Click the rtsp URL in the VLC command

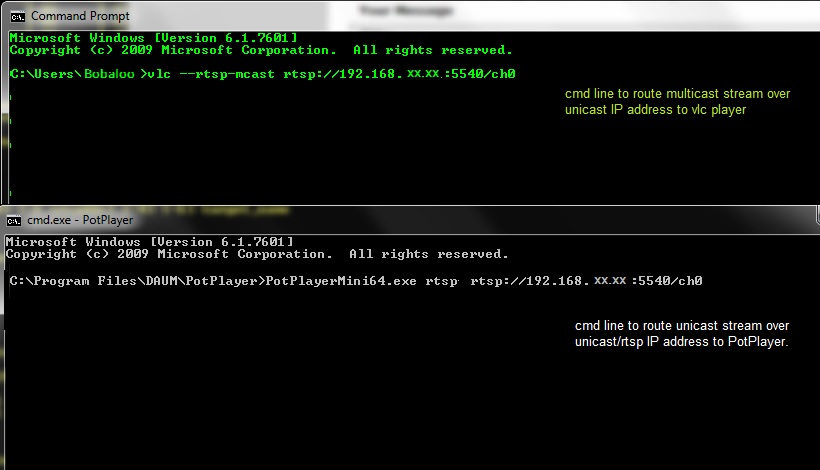pos(400,74)
